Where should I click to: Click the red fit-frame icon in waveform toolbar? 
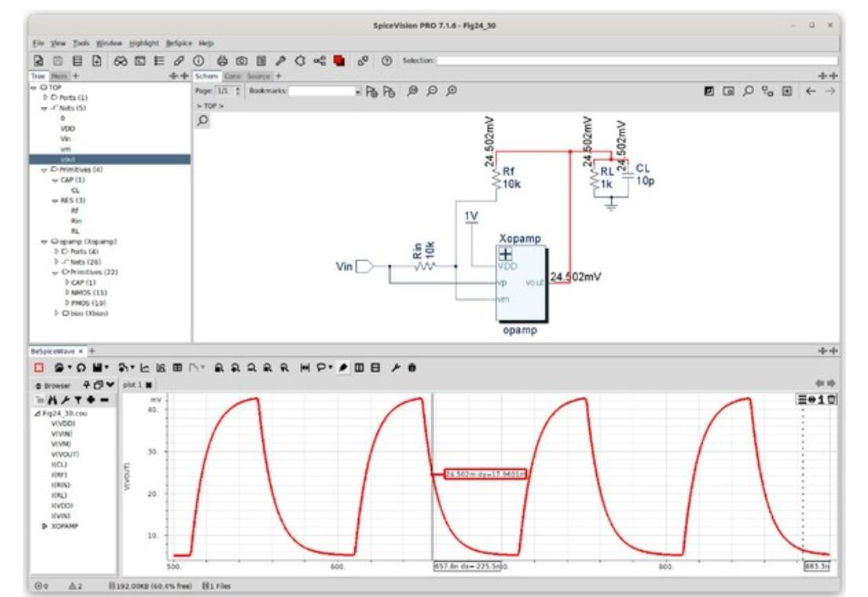coord(38,367)
